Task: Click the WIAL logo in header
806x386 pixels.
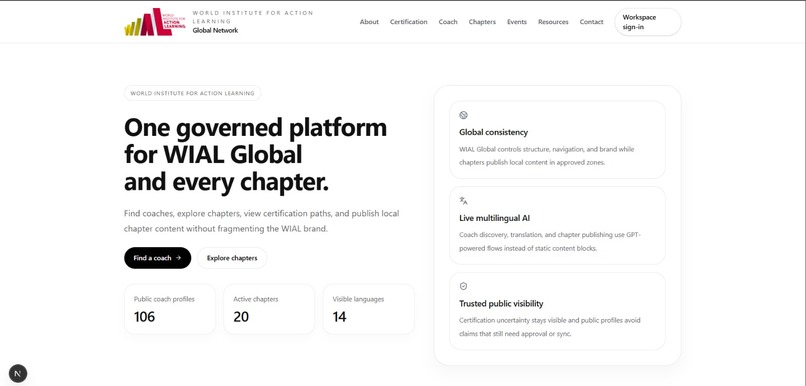Action: 155,22
